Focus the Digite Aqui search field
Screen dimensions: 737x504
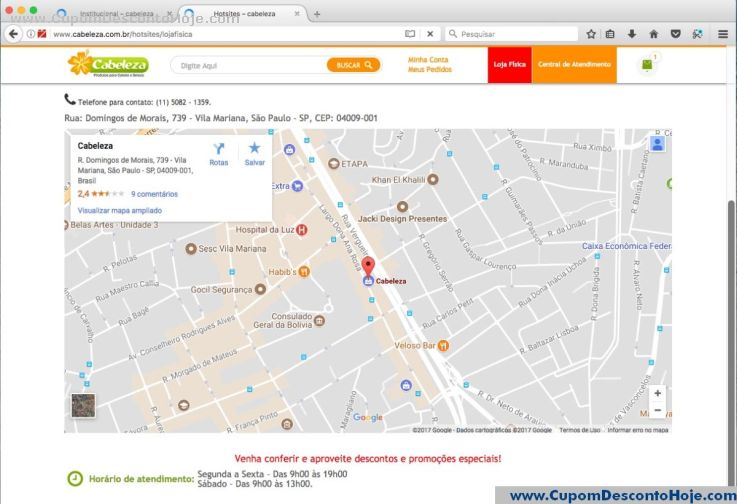(x=249, y=65)
